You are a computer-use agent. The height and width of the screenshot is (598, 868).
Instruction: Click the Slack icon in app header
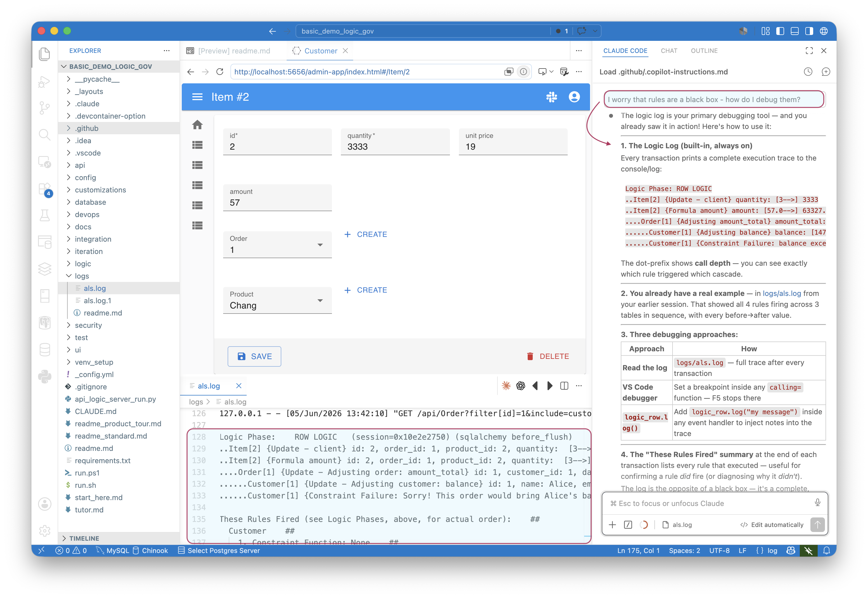(551, 97)
